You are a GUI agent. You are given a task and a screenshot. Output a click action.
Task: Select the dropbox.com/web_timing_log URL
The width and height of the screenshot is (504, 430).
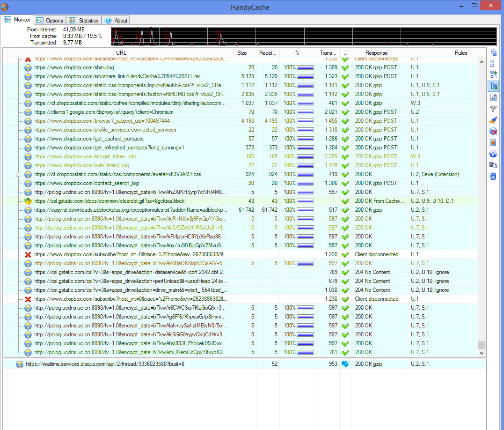point(81,165)
